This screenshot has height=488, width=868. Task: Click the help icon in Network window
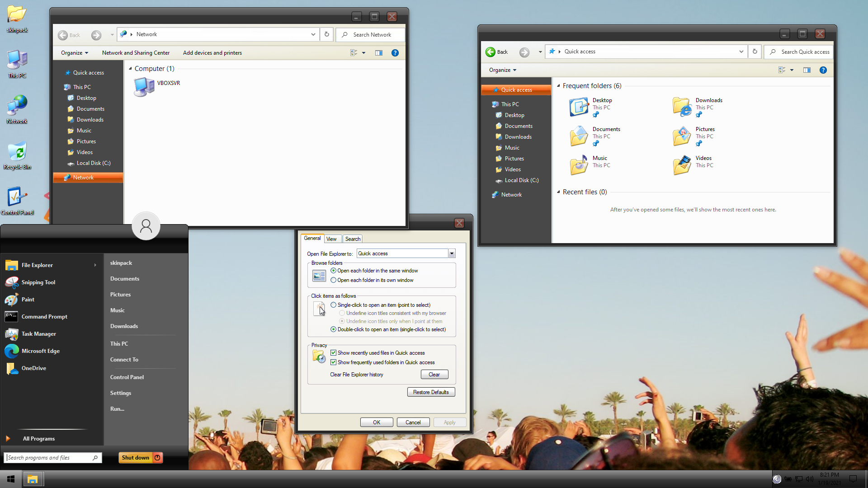pos(395,53)
